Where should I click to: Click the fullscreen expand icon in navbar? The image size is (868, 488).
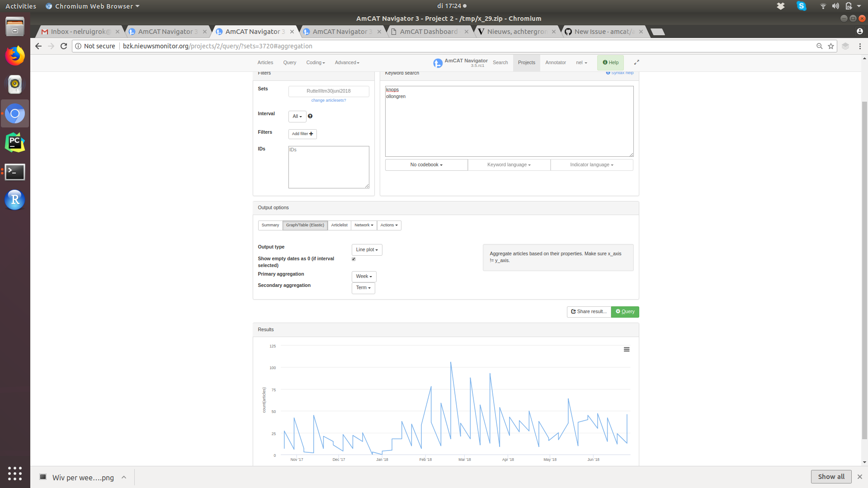coord(637,62)
